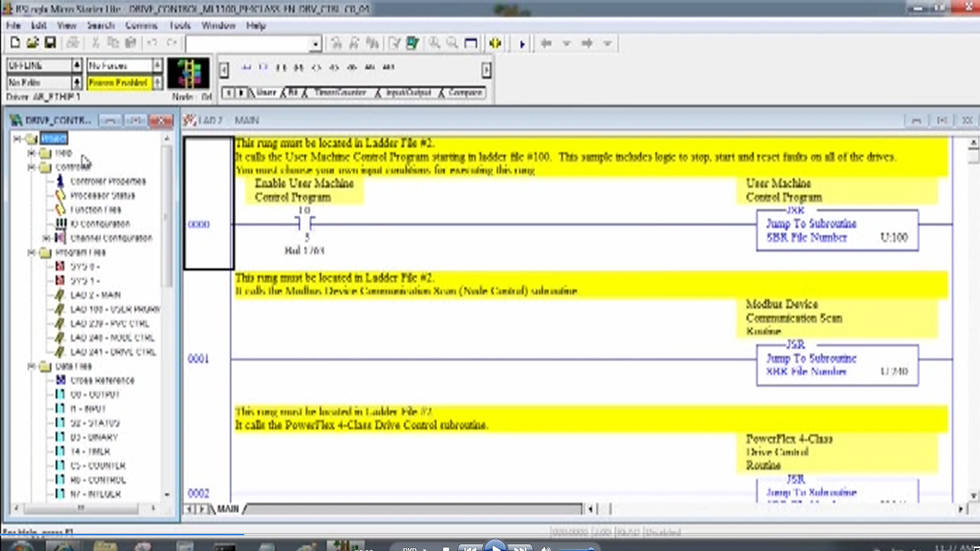This screenshot has width=980, height=551.
Task: Click the Open file toolbar icon
Action: (x=32, y=44)
